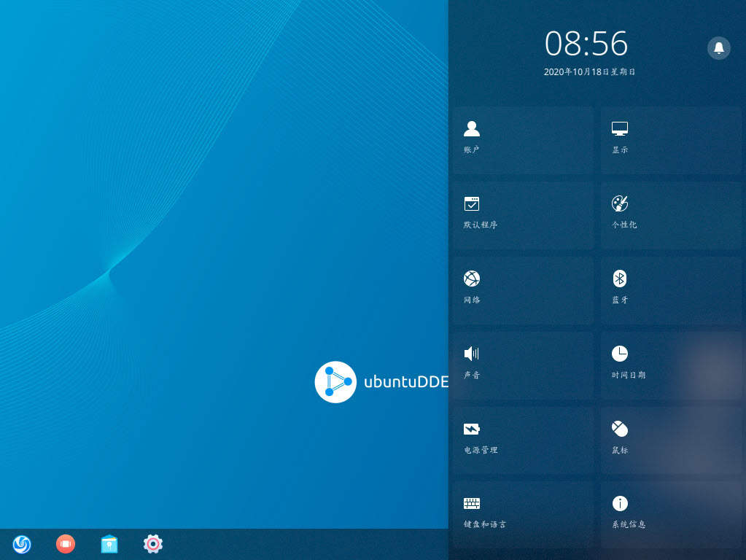Image resolution: width=746 pixels, height=560 pixels.
Task: Open the 网络 (Network) globe icon
Action: (x=472, y=279)
